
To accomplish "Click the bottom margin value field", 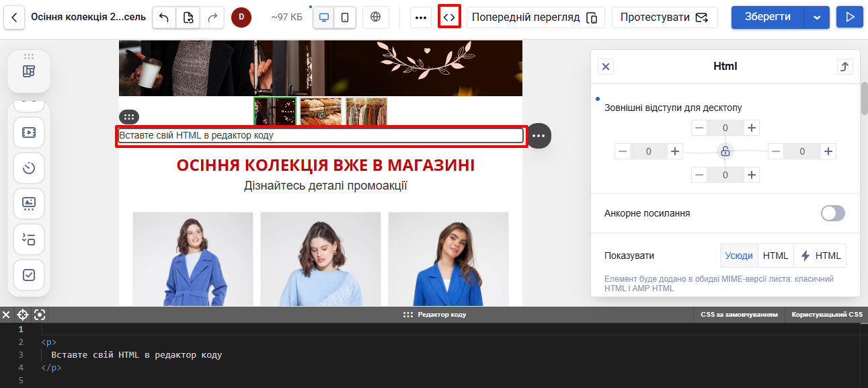I will point(725,175).
